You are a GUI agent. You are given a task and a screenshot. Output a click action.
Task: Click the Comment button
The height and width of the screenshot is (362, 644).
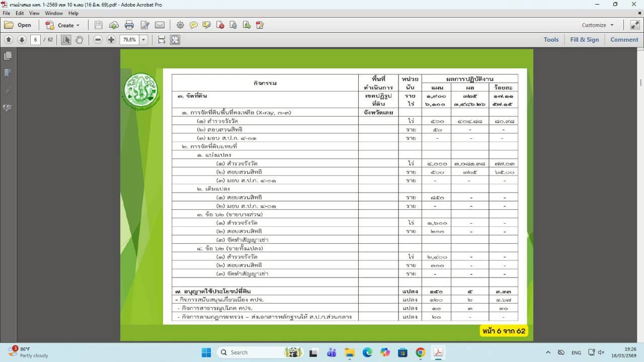[x=624, y=39]
